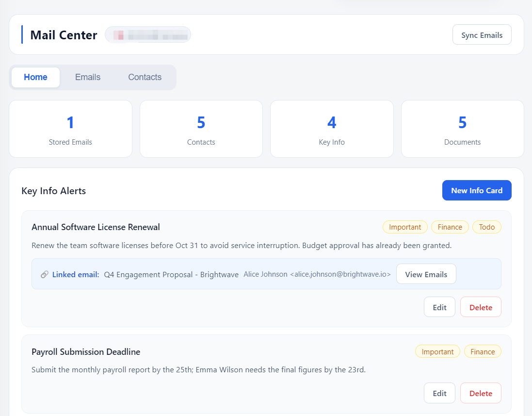Click the Sync Emails button
This screenshot has height=416, width=532.
(482, 34)
